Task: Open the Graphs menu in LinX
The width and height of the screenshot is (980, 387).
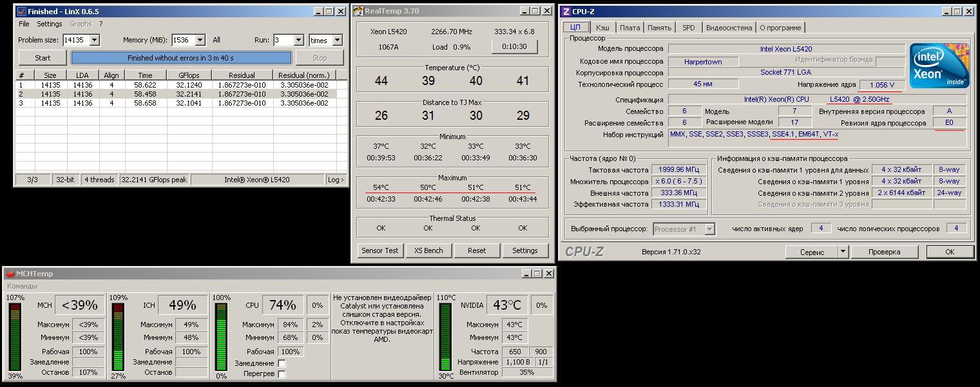Action: click(81, 24)
